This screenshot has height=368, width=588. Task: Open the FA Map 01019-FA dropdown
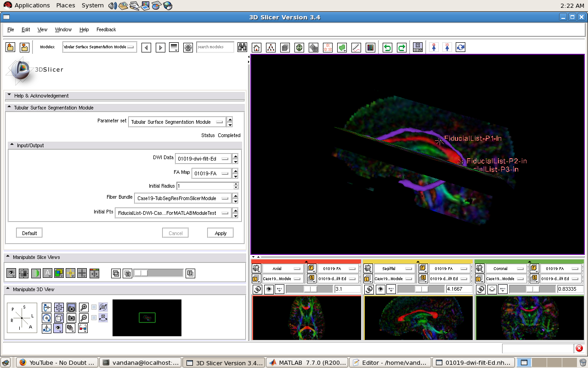[212, 173]
